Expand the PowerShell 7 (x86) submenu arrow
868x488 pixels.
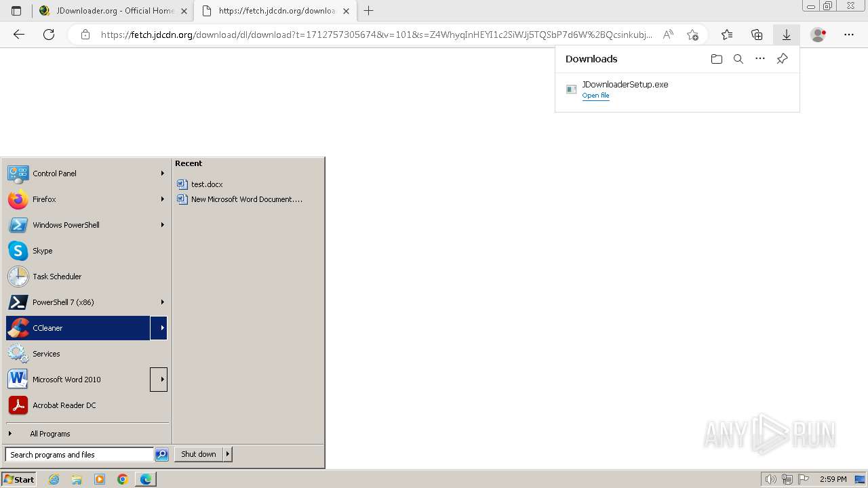(x=162, y=302)
